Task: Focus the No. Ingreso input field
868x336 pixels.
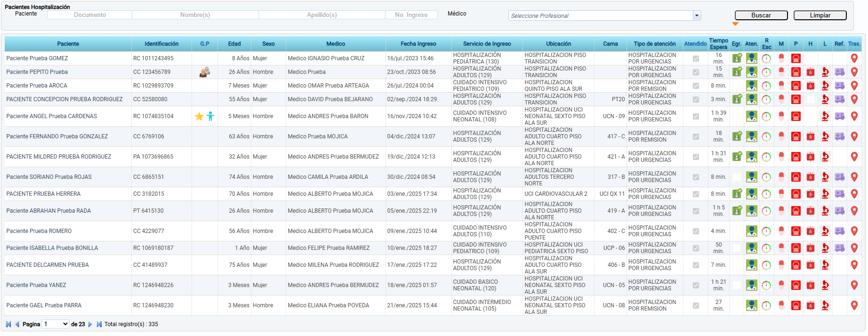Action: click(411, 15)
